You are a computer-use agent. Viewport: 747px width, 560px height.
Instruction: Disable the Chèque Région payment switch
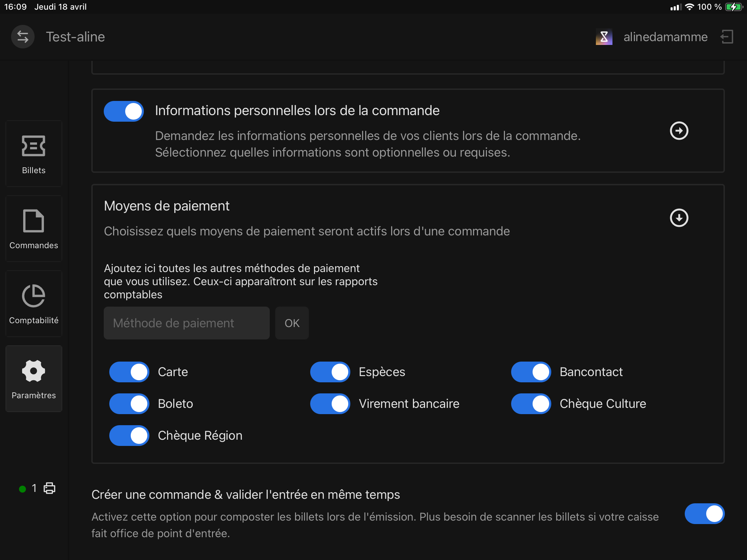[129, 436]
